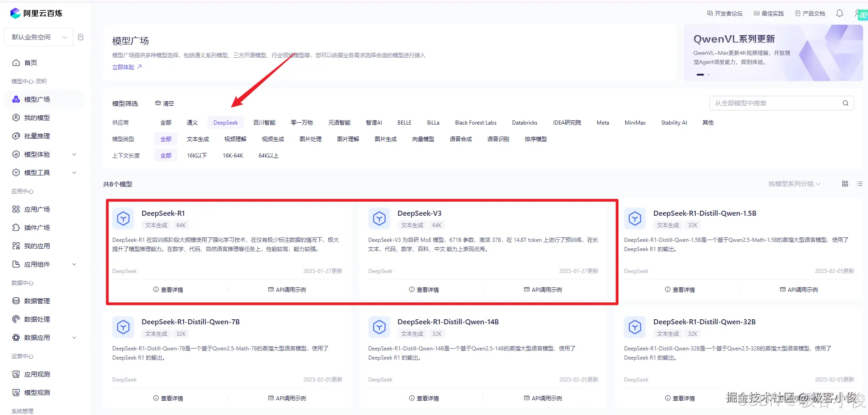Click the second banner carousel dot
This screenshot has height=415, width=868.
709,75
